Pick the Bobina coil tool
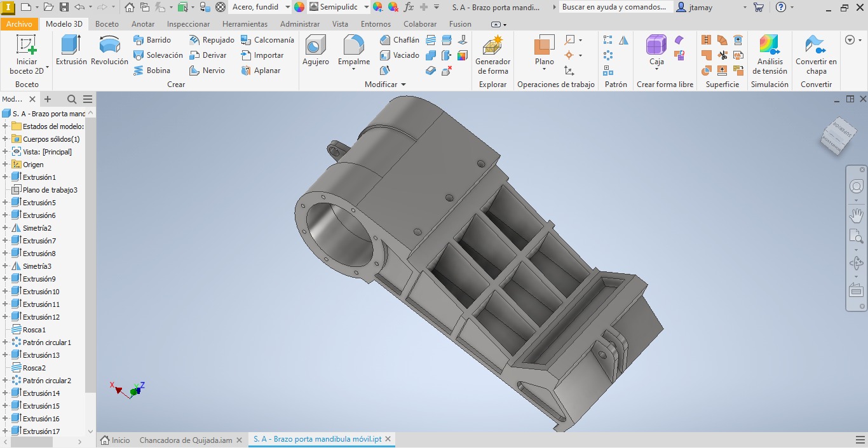The width and height of the screenshot is (868, 448). pyautogui.click(x=152, y=71)
